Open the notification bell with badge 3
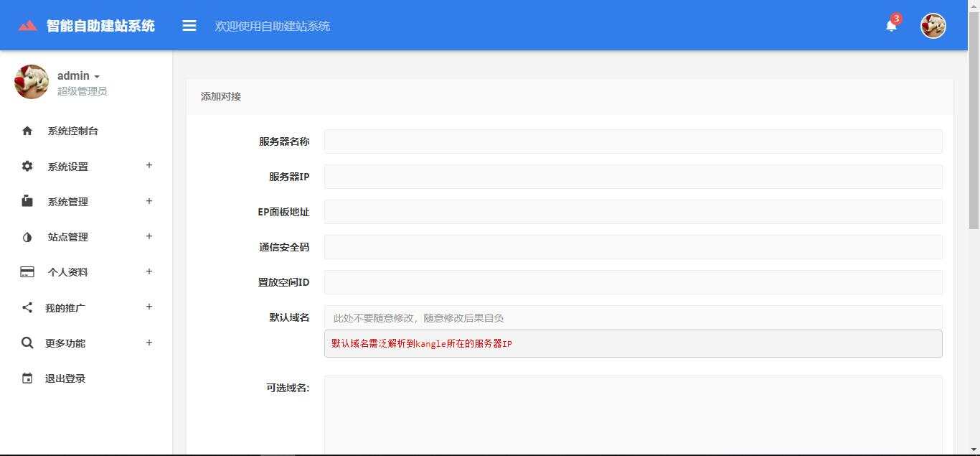980x456 pixels. [890, 25]
